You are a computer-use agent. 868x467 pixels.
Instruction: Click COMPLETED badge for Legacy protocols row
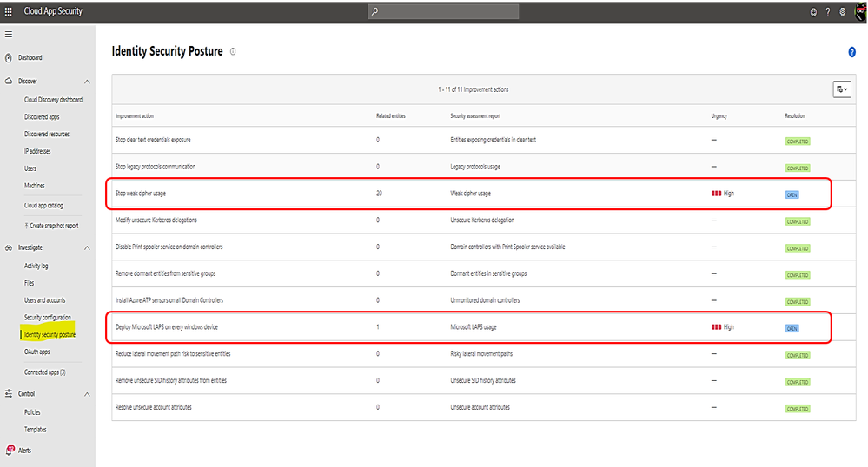point(798,168)
